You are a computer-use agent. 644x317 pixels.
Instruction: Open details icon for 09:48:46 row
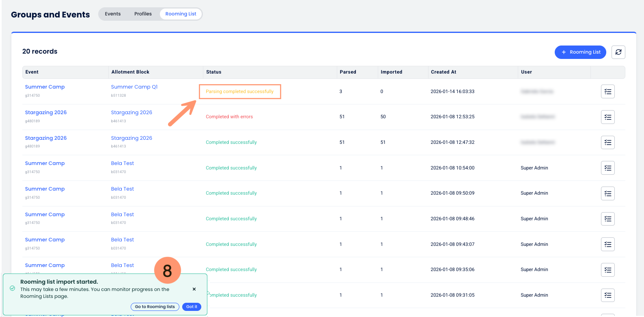pos(607,219)
